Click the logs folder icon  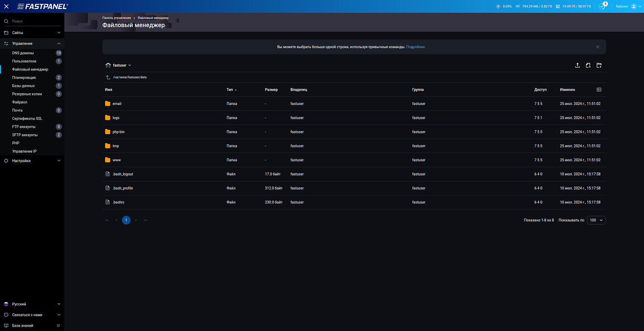[x=108, y=118]
